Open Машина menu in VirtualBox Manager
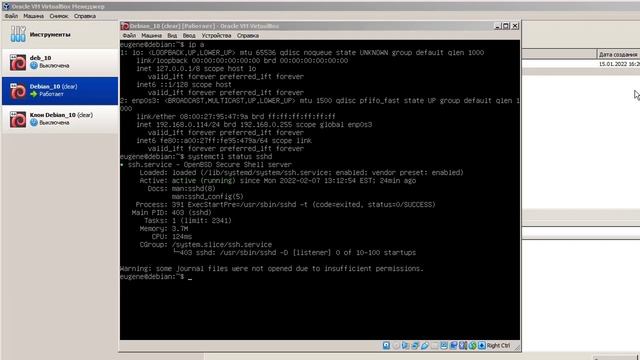Image resolution: width=640 pixels, height=360 pixels. (33, 16)
